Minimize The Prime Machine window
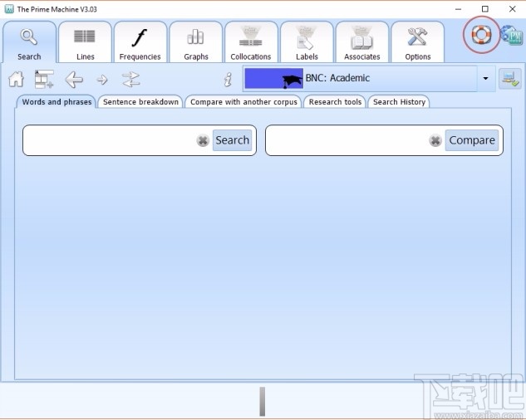This screenshot has height=420, width=526. tap(458, 9)
